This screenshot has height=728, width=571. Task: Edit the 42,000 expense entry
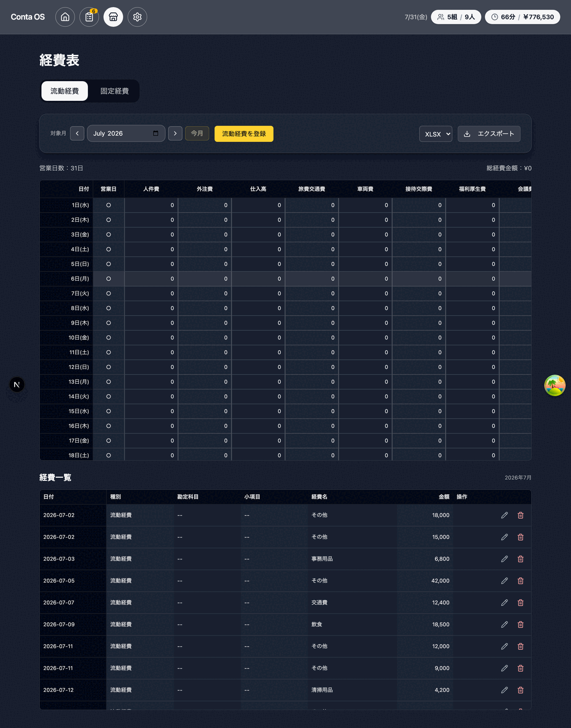(x=505, y=581)
